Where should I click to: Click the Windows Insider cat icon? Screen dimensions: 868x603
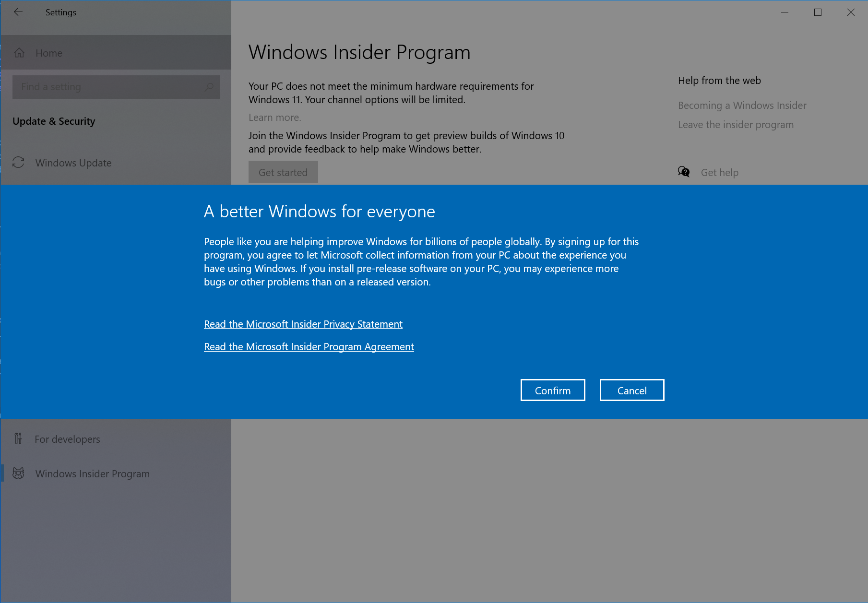18,473
